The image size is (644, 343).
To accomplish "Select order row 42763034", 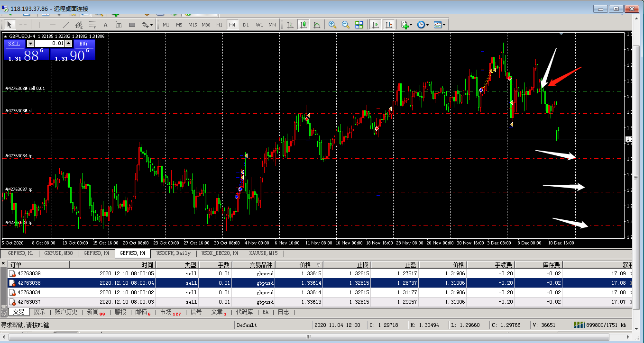I will pos(320,292).
